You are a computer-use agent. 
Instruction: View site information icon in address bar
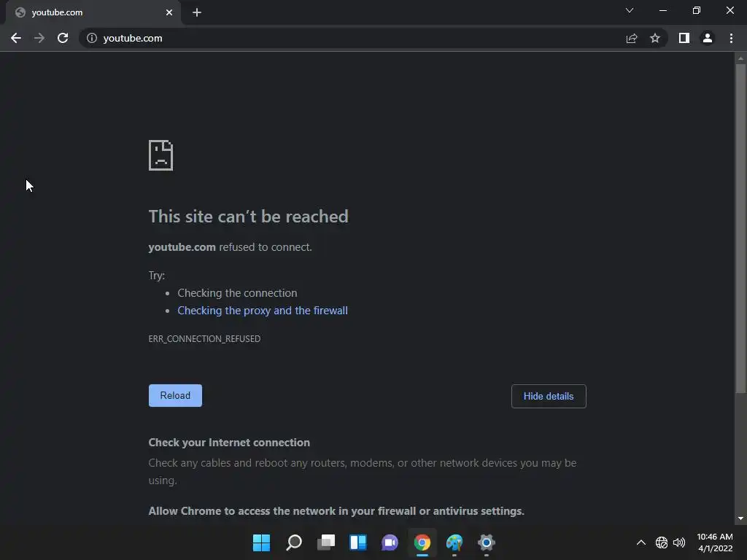click(92, 38)
